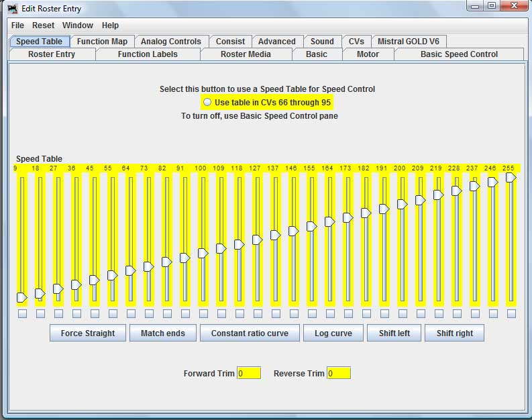This screenshot has width=532, height=420.
Task: Switch to the Basic Speed Control tab
Action: click(459, 54)
